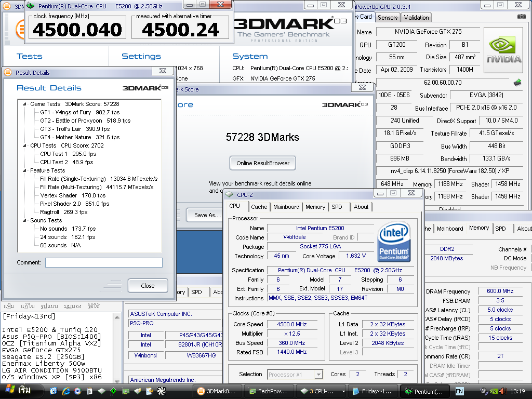
Task: Click the EN language bar indicator
Action: tap(459, 391)
